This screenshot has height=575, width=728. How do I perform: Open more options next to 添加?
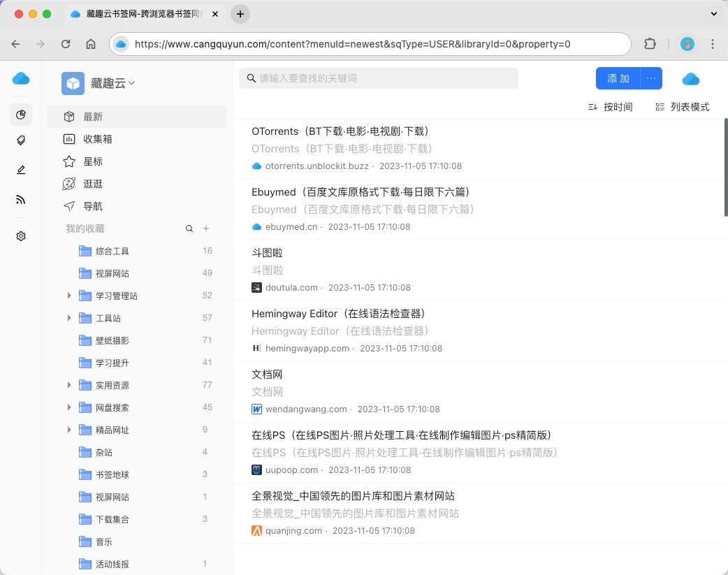651,78
